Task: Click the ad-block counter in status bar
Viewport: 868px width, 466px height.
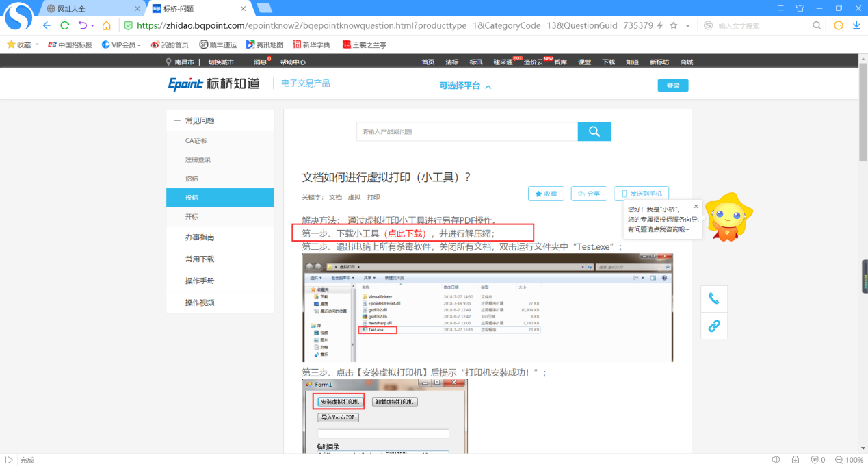Action: 818,460
